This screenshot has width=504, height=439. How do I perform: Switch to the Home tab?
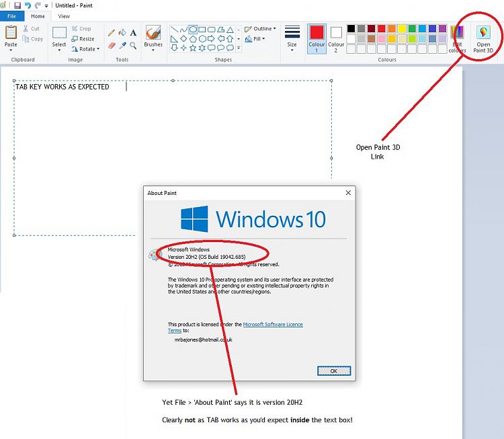[x=38, y=16]
